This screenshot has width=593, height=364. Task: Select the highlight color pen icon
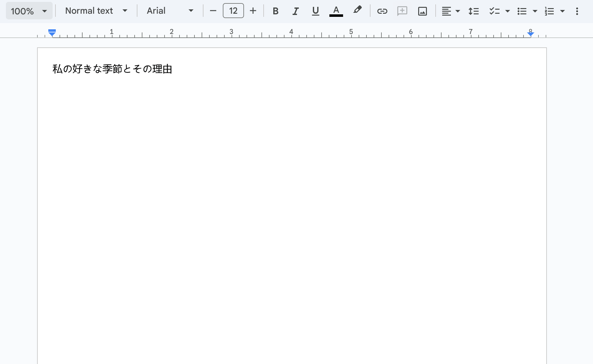(x=357, y=10)
